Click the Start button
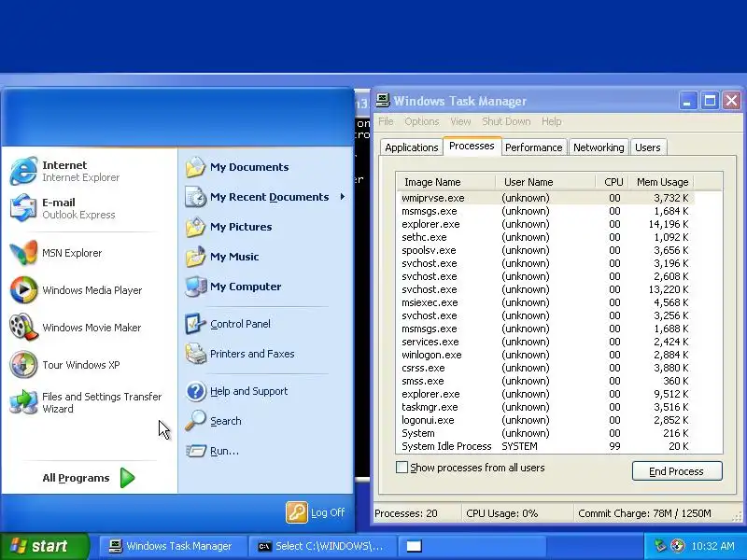Screen dimensions: 747x560 [x=45, y=546]
